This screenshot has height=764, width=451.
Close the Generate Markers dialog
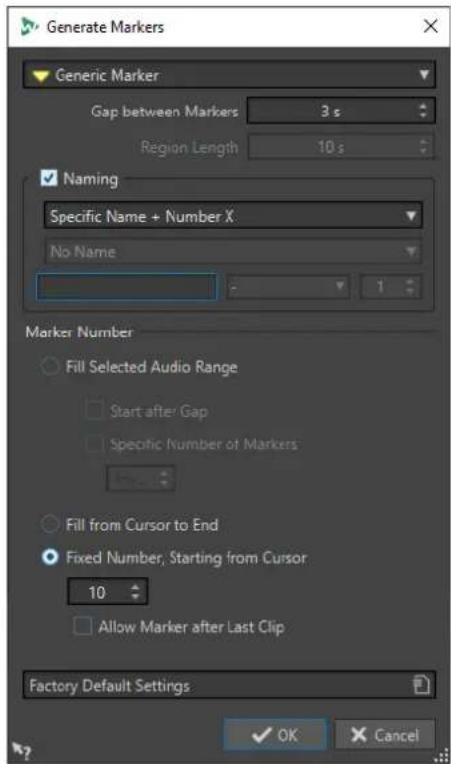click(x=430, y=26)
